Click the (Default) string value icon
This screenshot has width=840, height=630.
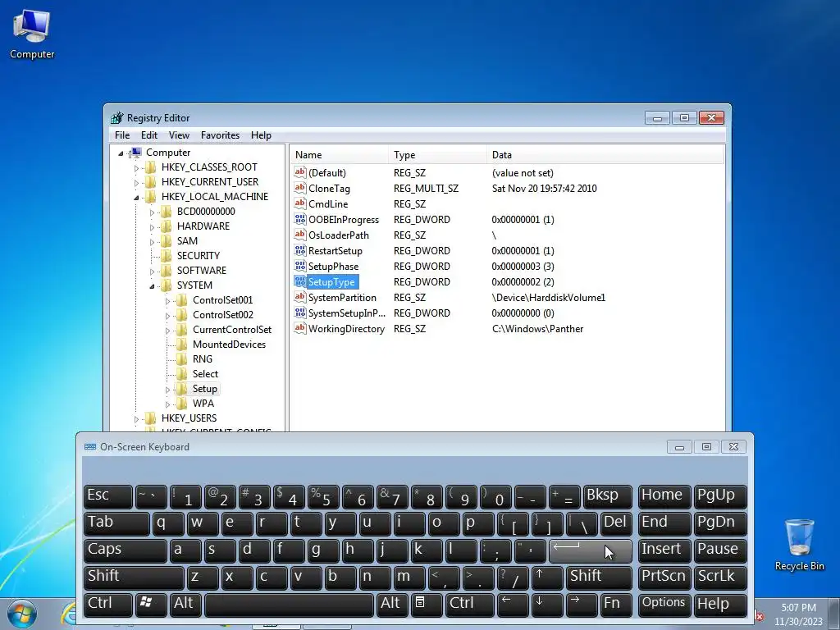[x=300, y=172]
